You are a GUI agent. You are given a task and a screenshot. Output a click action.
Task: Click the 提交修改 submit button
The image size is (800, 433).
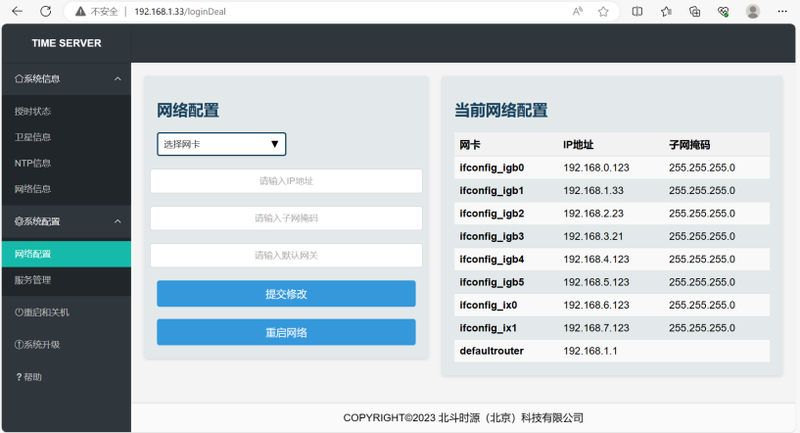click(286, 294)
